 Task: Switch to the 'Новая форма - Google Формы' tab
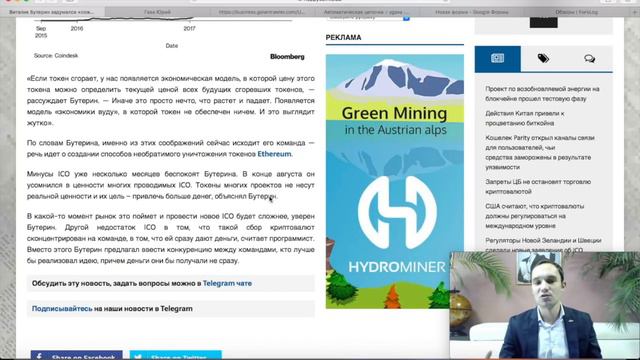pos(471,12)
